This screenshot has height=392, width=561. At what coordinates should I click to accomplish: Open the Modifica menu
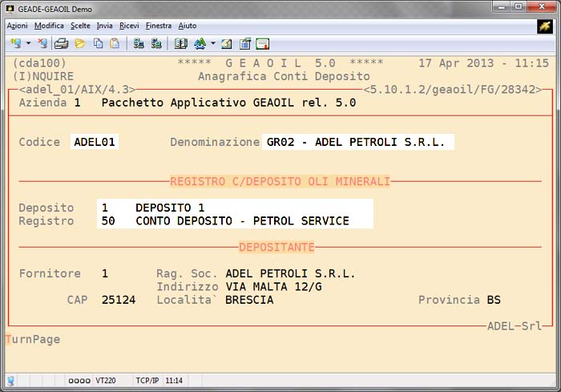[x=49, y=26]
